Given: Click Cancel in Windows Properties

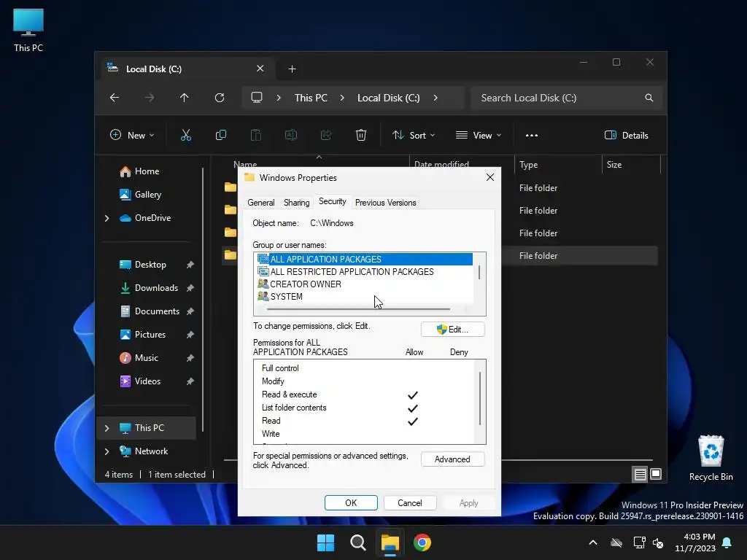Looking at the screenshot, I should coord(410,503).
